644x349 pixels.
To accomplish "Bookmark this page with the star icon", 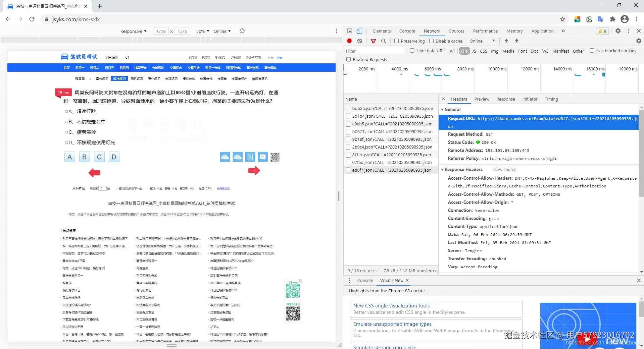I will [x=563, y=19].
